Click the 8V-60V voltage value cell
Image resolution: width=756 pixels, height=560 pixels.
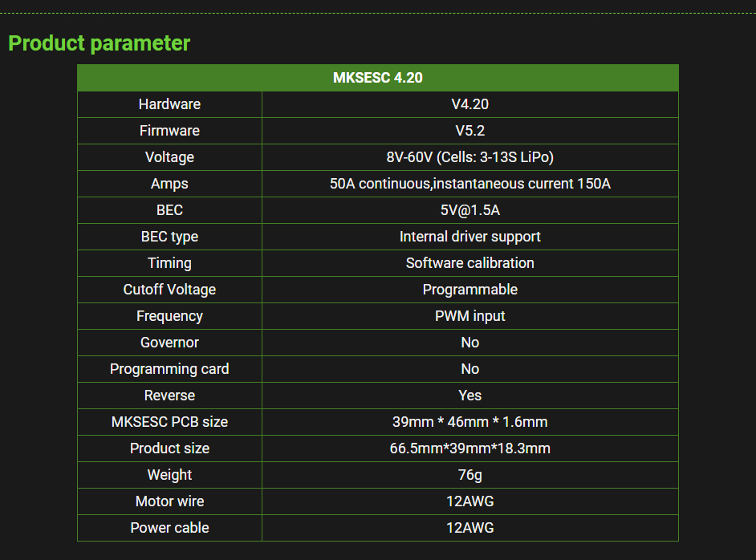click(469, 157)
